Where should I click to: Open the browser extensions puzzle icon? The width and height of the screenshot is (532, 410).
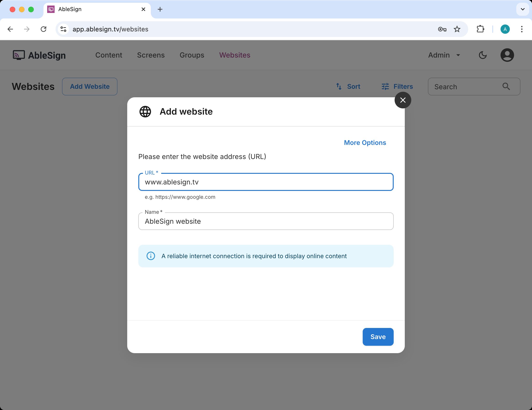click(x=480, y=29)
